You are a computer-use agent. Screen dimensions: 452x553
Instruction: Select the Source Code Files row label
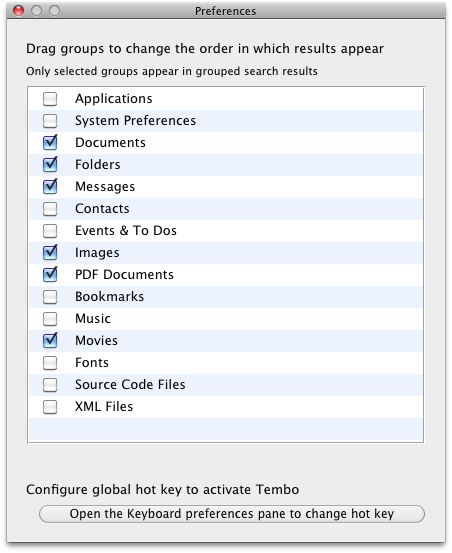pyautogui.click(x=130, y=384)
